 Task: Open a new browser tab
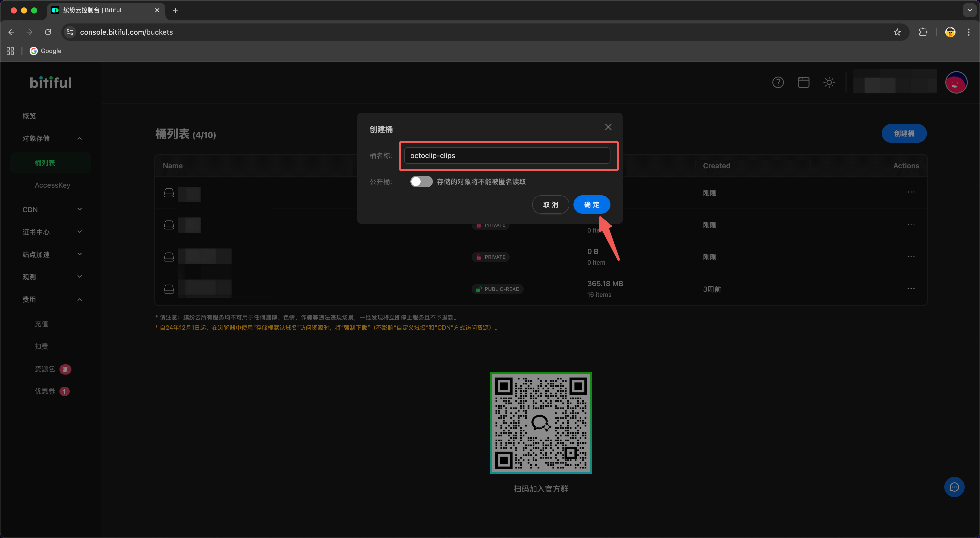[x=175, y=10]
